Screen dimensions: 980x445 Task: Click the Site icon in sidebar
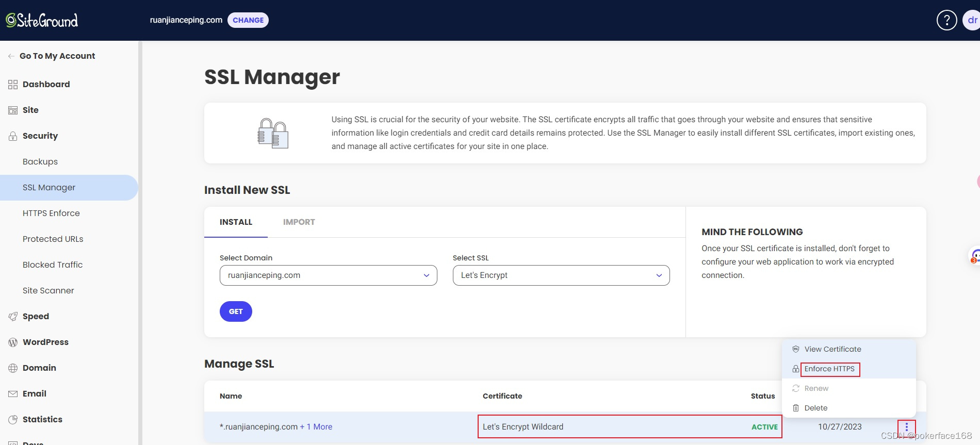[x=13, y=110]
